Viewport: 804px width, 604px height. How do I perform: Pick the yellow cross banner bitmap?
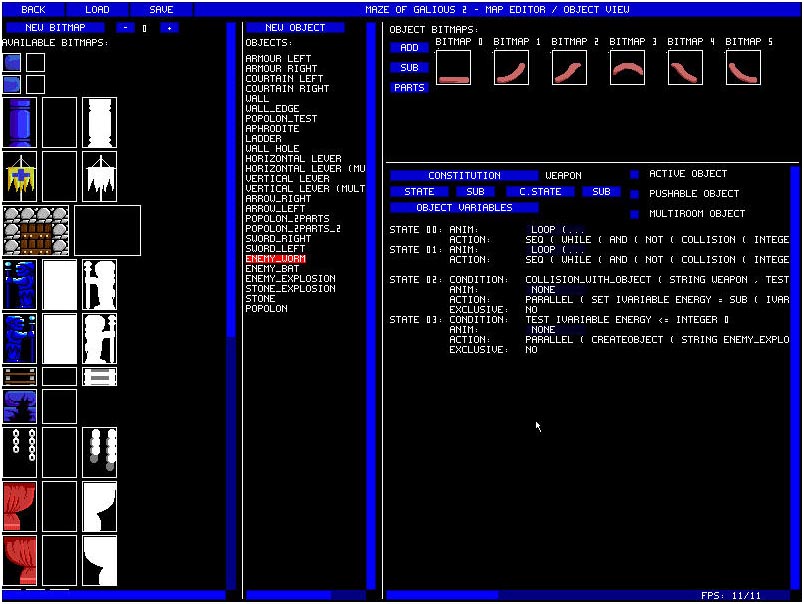(19, 176)
